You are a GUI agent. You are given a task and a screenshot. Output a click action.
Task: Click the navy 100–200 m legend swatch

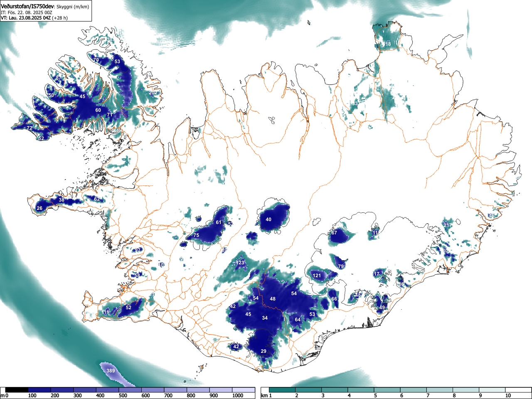(x=39, y=390)
